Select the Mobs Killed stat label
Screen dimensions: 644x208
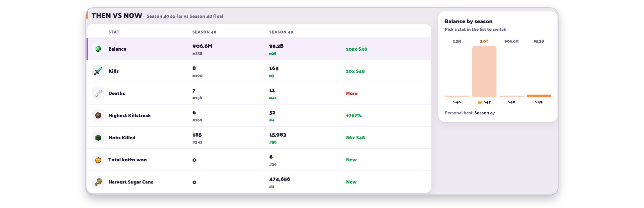(122, 138)
